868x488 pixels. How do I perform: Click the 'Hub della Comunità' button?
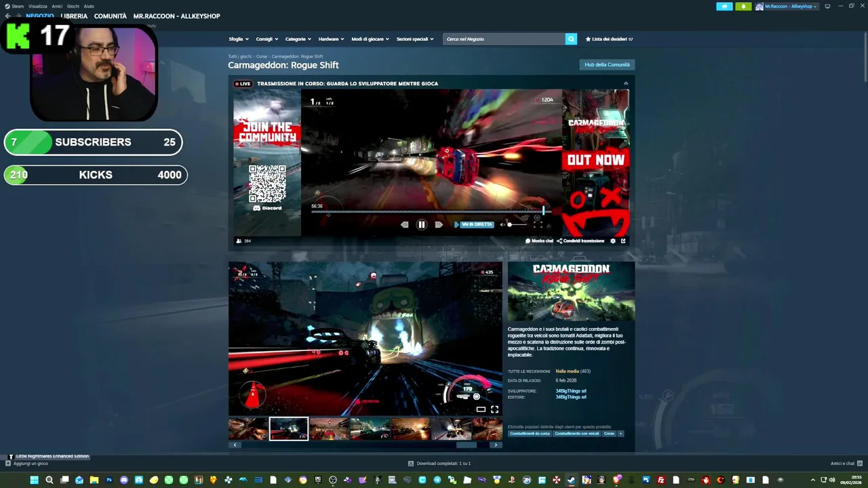(x=607, y=64)
